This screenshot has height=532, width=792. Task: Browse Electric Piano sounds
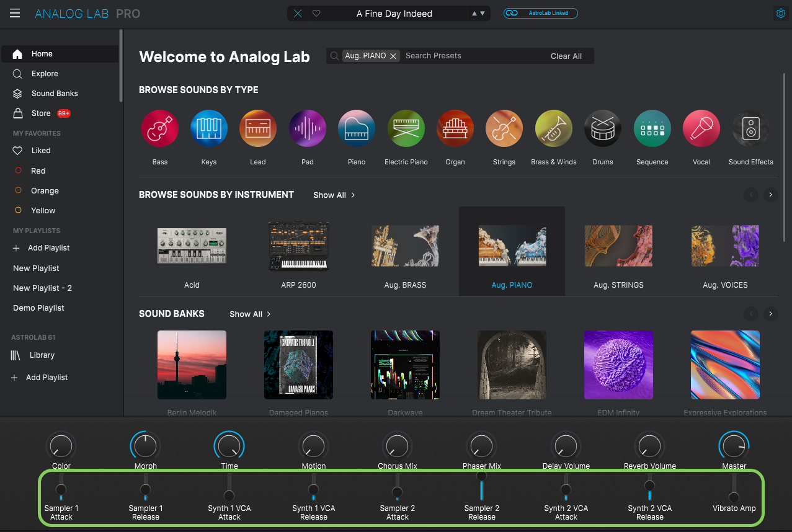(x=406, y=128)
